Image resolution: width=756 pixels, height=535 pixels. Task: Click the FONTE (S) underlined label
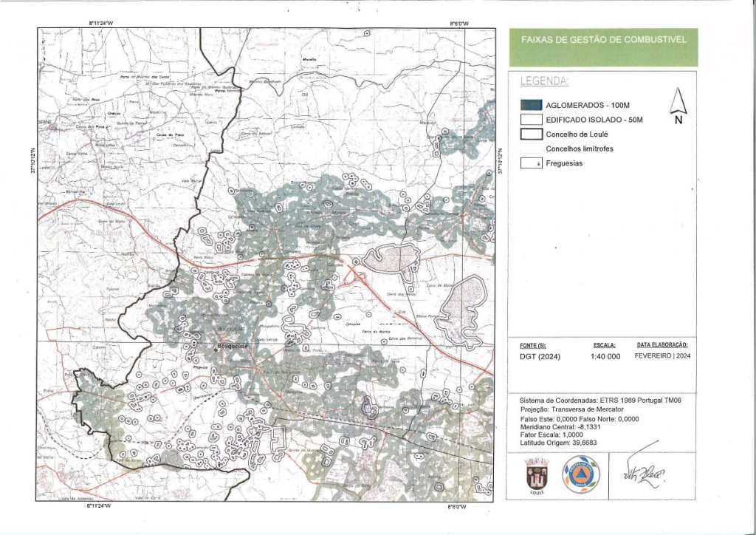pos(533,345)
